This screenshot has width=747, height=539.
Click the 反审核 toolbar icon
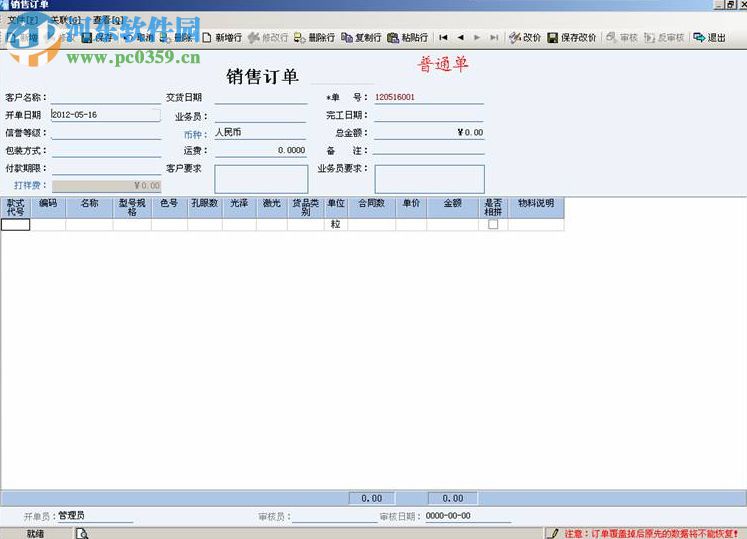649,38
